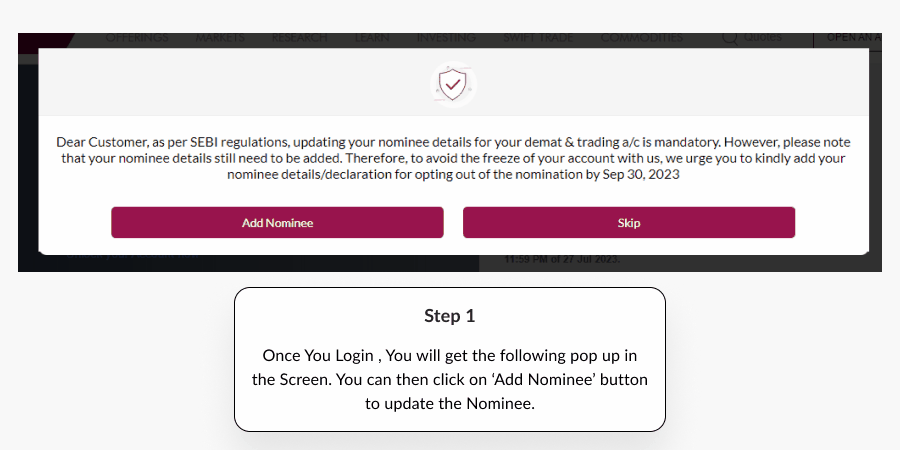Go to the LEARN section
Viewport: 900px width, 450px height.
371,38
